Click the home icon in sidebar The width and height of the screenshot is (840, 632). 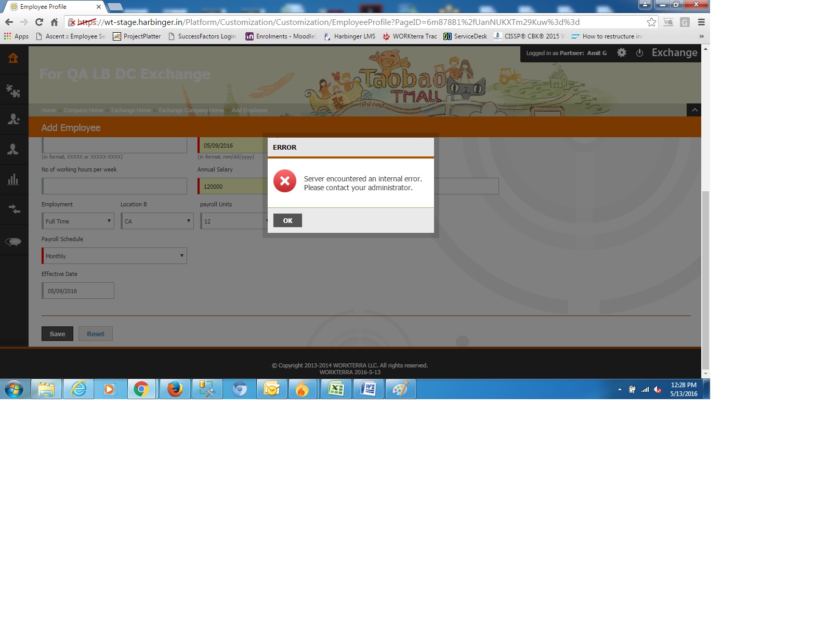coord(14,58)
